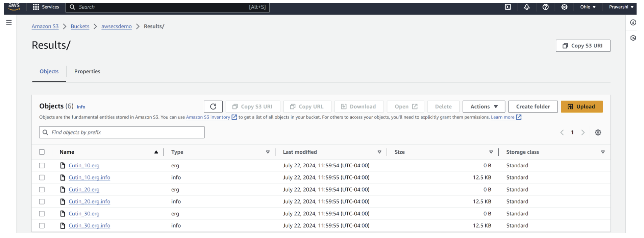
Task: Click the file icon beside Cutin_10.erg
Action: click(x=63, y=165)
